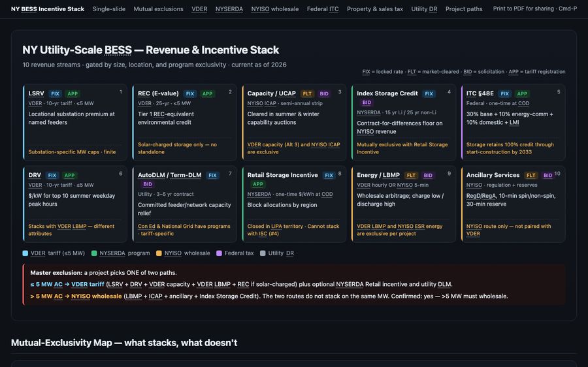Click BID badge on Energy / LBMP card

pos(428,176)
